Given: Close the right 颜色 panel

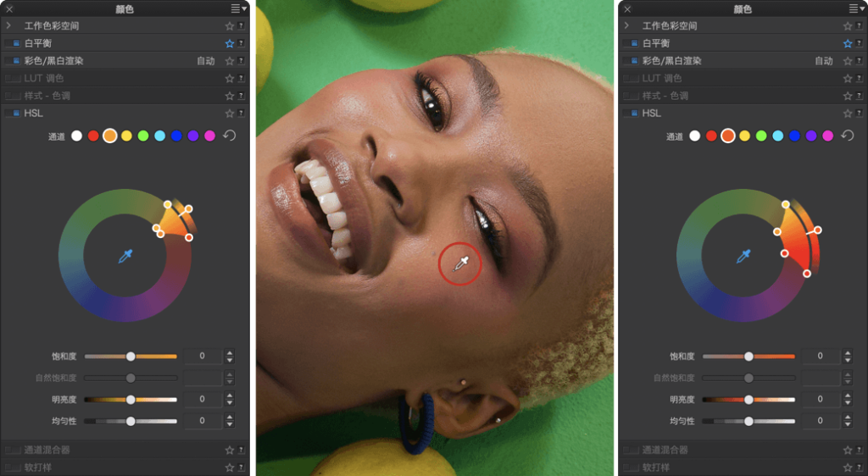Looking at the screenshot, I should click(627, 8).
